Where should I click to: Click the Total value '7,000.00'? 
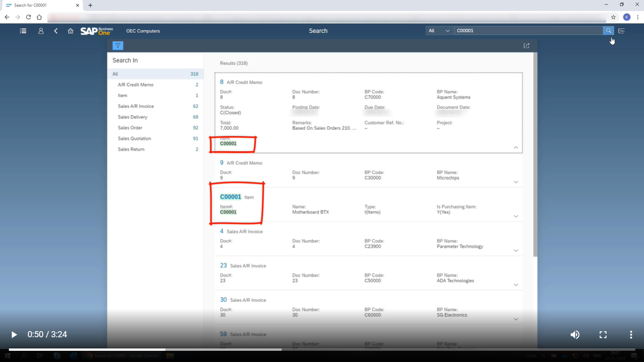pos(229,128)
